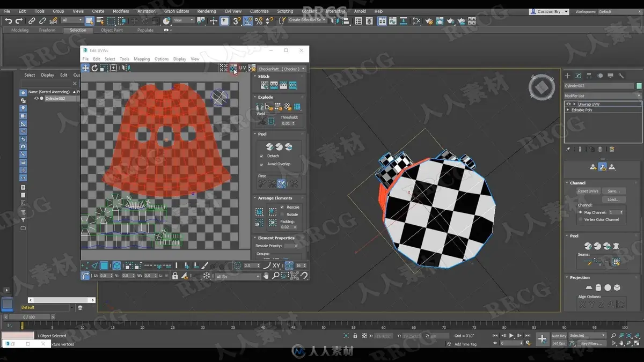Image resolution: width=644 pixels, height=362 pixels.
Task: Toggle the Unwrap UVW modifier eye icon
Action: tap(568, 104)
